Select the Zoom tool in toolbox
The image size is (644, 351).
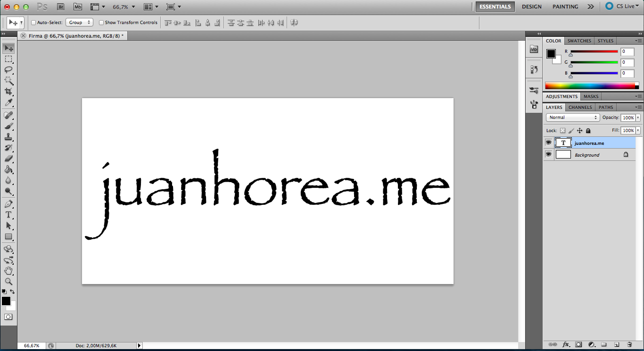click(x=8, y=282)
